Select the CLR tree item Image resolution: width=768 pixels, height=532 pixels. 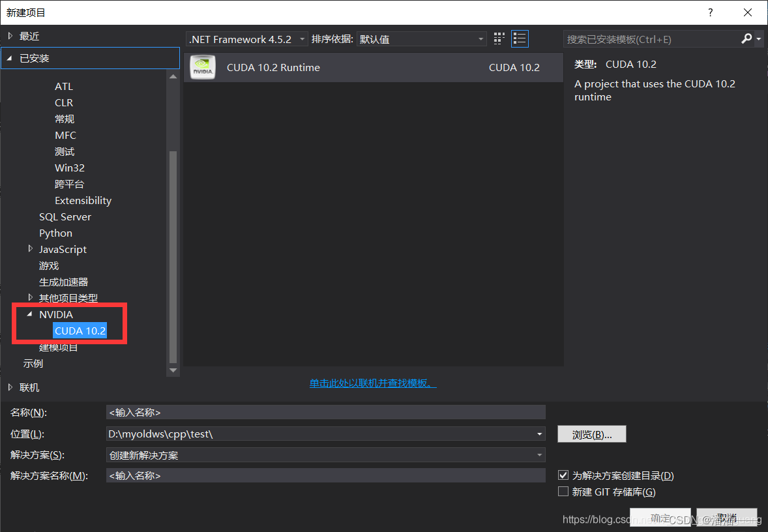coord(64,102)
